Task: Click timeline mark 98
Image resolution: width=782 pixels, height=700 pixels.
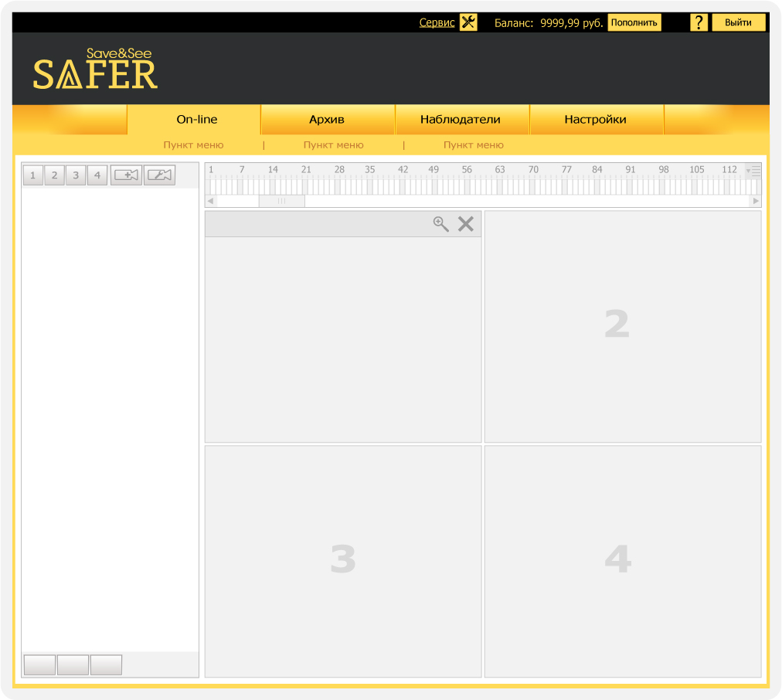Action: (664, 169)
